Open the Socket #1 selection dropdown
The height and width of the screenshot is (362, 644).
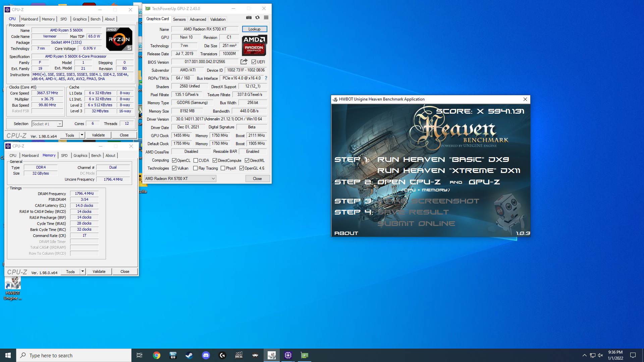click(47, 124)
